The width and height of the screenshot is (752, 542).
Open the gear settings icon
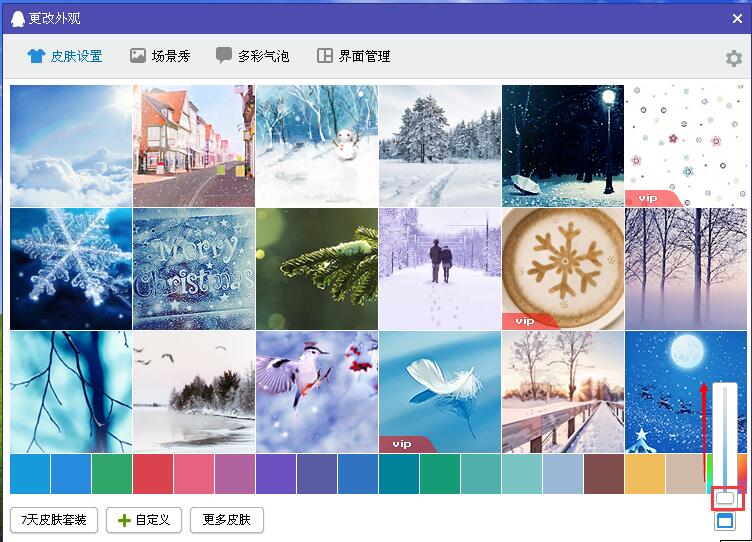pyautogui.click(x=734, y=59)
